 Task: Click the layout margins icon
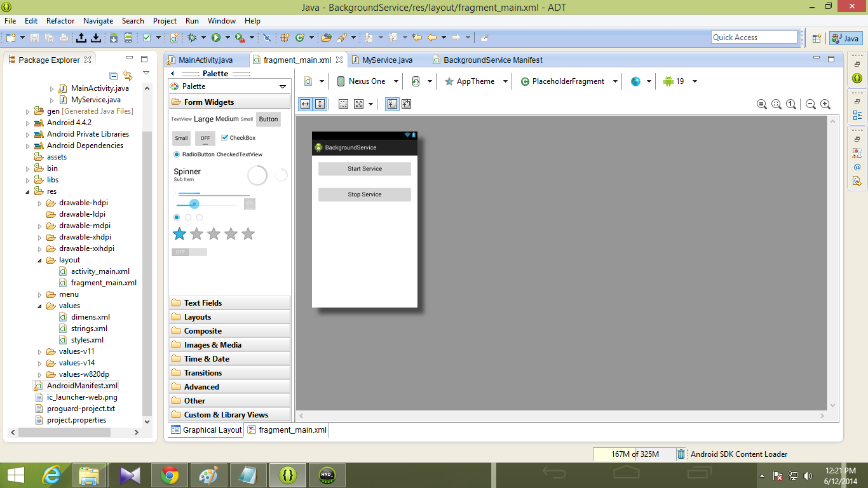pyautogui.click(x=343, y=104)
